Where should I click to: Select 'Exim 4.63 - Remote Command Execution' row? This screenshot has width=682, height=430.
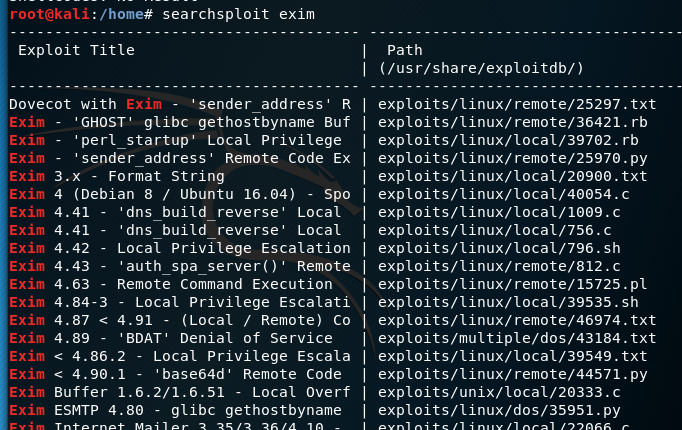171,284
